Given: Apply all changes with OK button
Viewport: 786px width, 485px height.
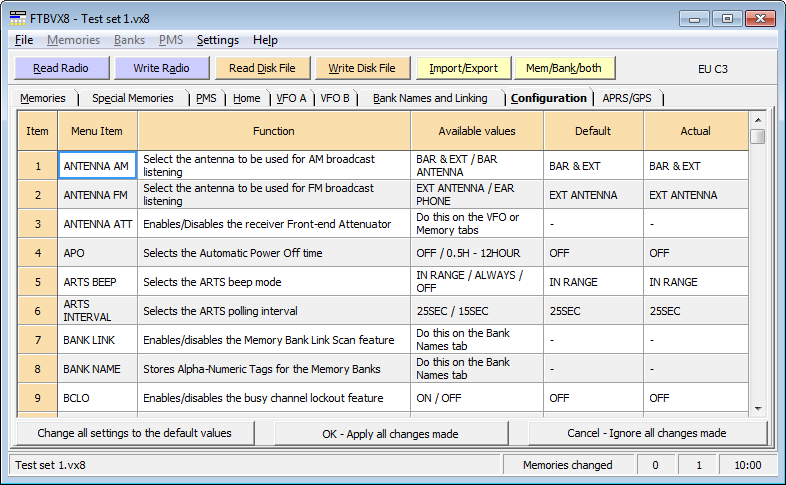Looking at the screenshot, I should coord(390,433).
